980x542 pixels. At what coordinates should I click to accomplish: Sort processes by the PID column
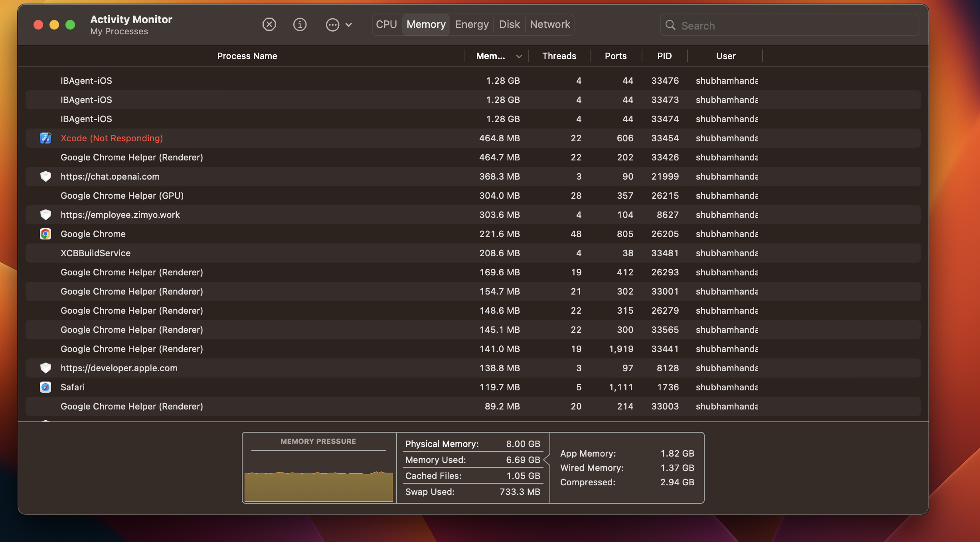(664, 56)
